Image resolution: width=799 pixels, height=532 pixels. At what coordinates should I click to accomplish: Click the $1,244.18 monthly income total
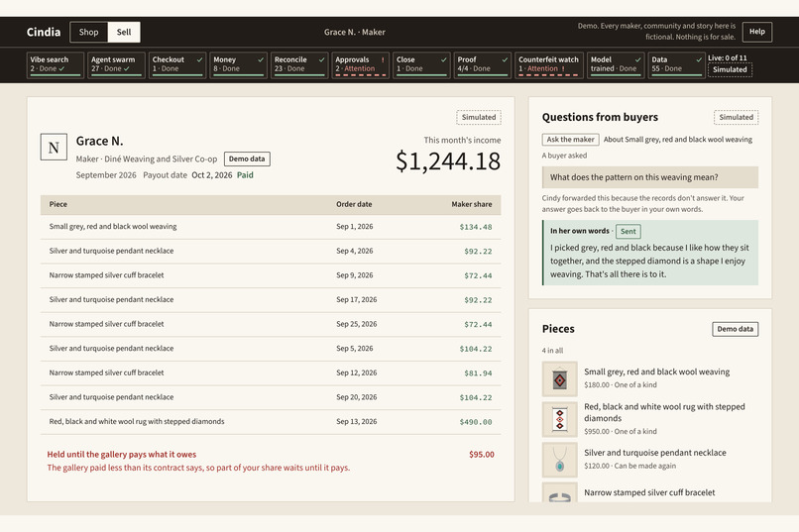pos(448,161)
